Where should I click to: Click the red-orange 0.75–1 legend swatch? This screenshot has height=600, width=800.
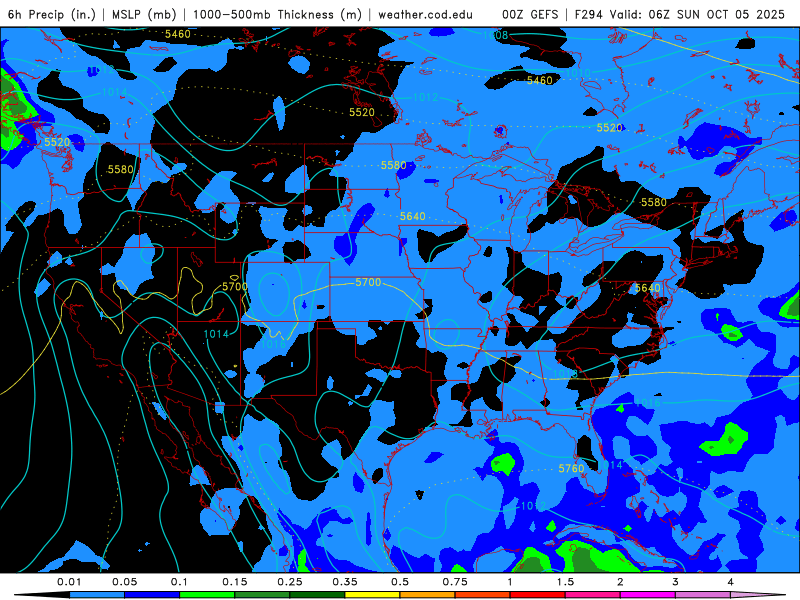483,595
